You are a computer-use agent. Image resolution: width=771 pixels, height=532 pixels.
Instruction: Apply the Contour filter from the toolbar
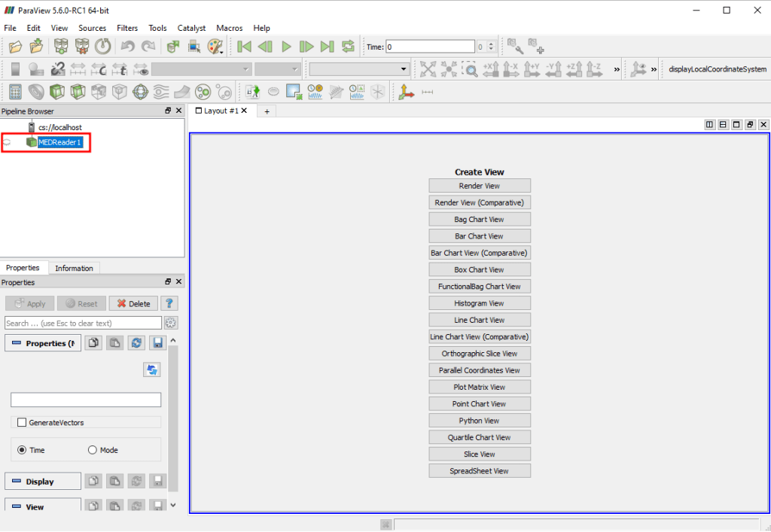[36, 92]
